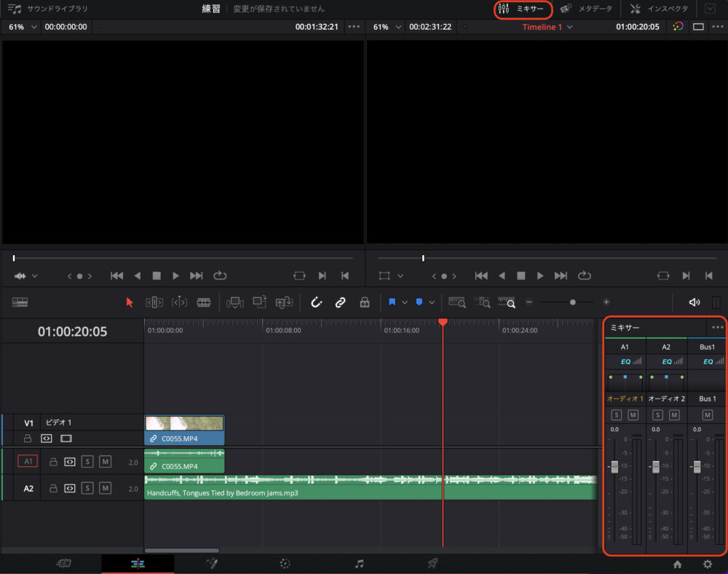Select the normal Selection arrow tool
Image resolution: width=728 pixels, height=574 pixels.
coord(129,302)
